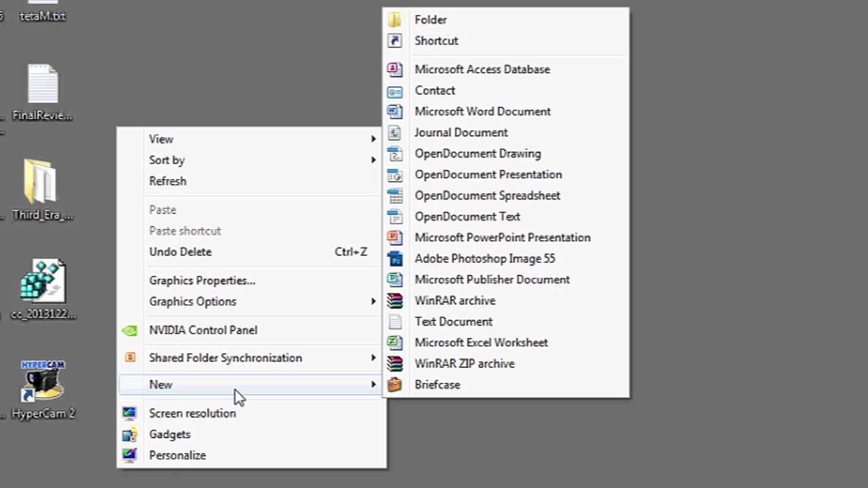This screenshot has height=488, width=868.
Task: Click the Microsoft Word Document icon
Action: (395, 111)
